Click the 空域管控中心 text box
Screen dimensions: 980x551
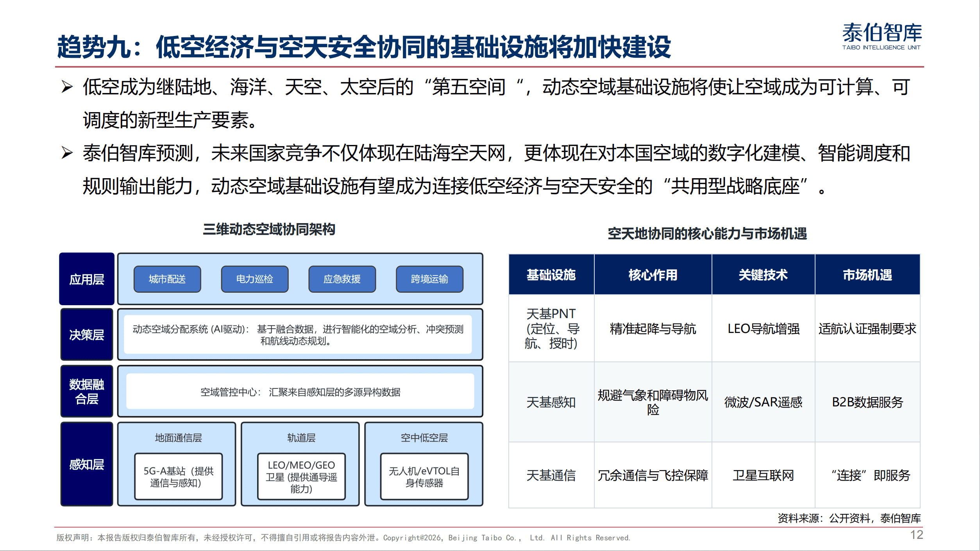[x=300, y=392]
